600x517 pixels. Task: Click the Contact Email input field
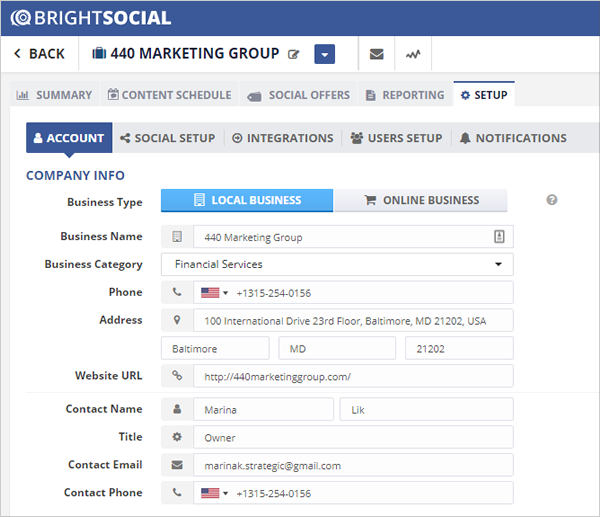point(355,466)
